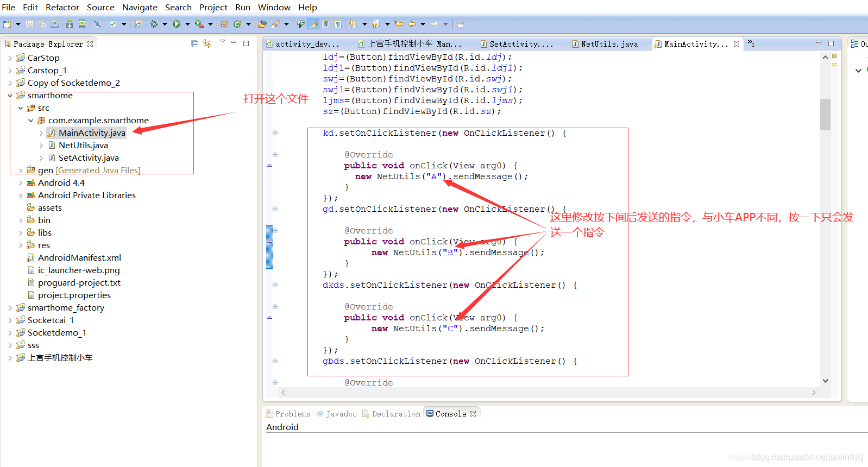
Task: Click the editor scroll down arrow
Action: 825,381
